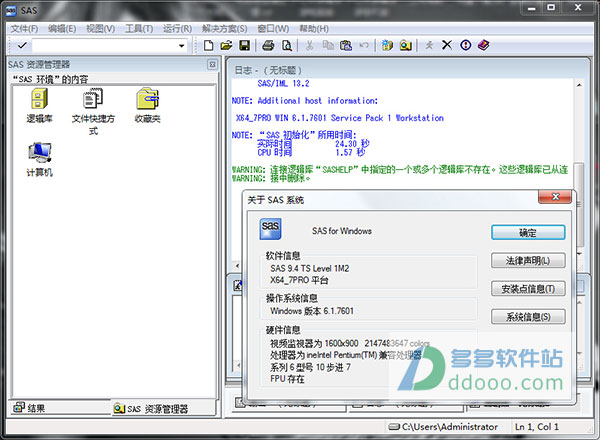The image size is (600, 440).
Task: Click the New Library toolbar icon
Action: pyautogui.click(x=387, y=46)
